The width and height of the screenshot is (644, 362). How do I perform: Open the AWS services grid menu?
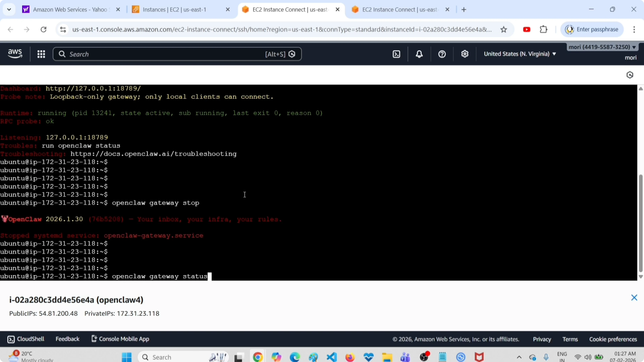41,54
